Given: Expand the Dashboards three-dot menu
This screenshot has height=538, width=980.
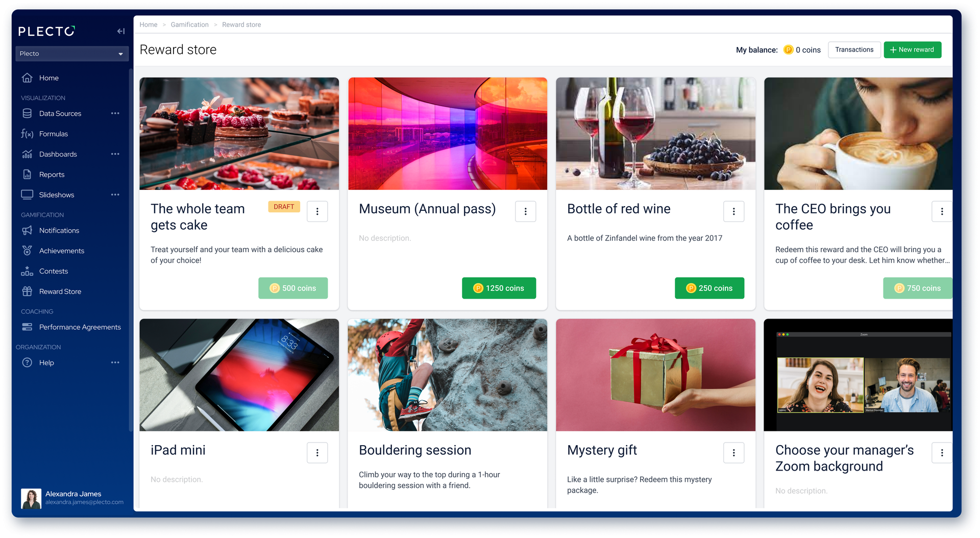Looking at the screenshot, I should tap(115, 154).
